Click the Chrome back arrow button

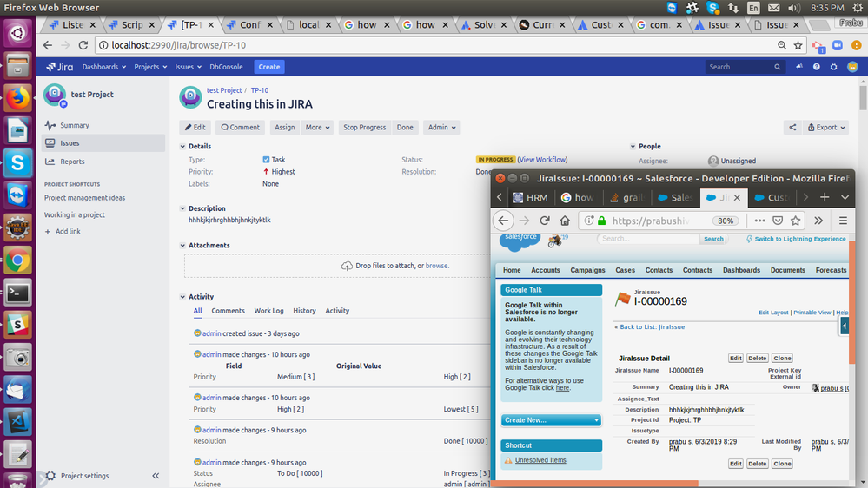[x=48, y=45]
